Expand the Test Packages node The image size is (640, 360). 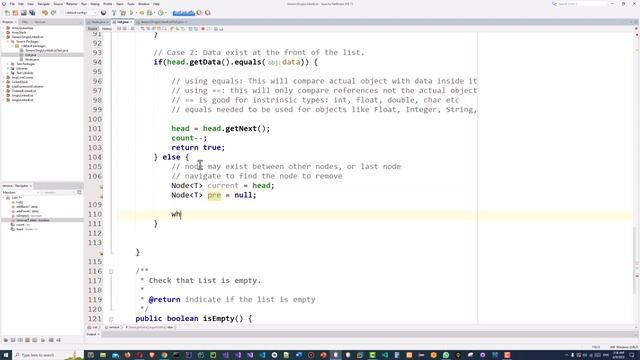8,64
